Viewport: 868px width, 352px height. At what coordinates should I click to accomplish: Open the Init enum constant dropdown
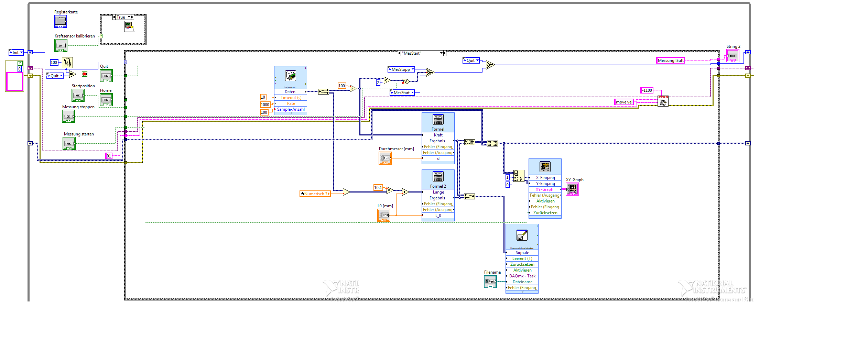21,53
